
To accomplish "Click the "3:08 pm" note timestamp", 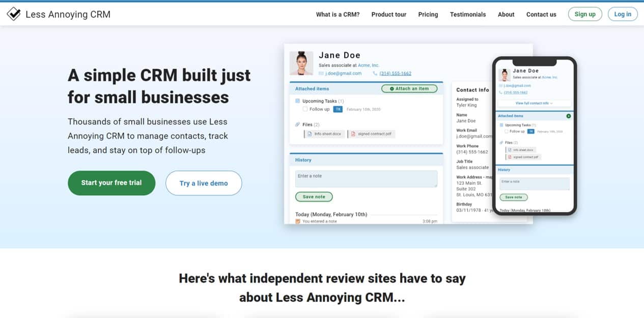I will (x=430, y=221).
